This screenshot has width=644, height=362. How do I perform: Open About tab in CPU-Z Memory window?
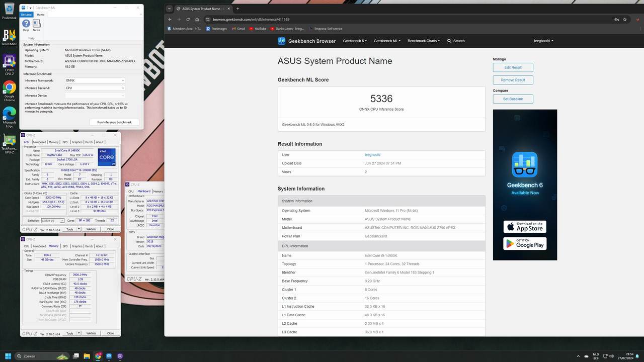tap(100, 246)
